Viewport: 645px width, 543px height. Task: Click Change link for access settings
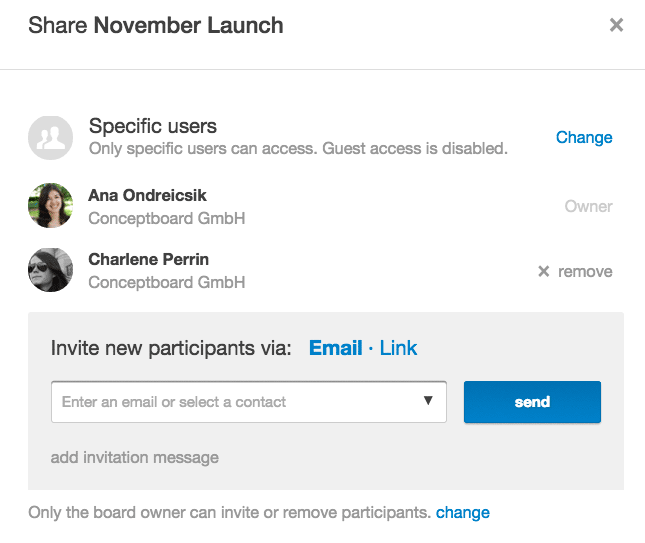coord(584,137)
